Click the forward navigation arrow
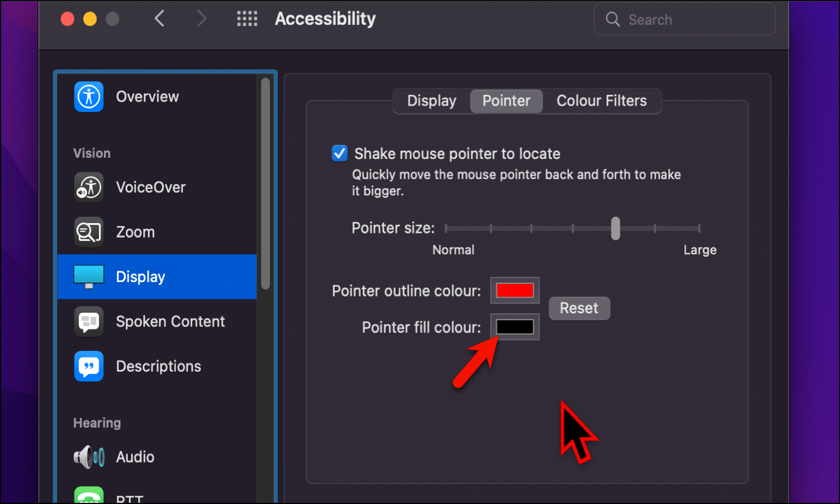The width and height of the screenshot is (840, 504). coord(202,18)
